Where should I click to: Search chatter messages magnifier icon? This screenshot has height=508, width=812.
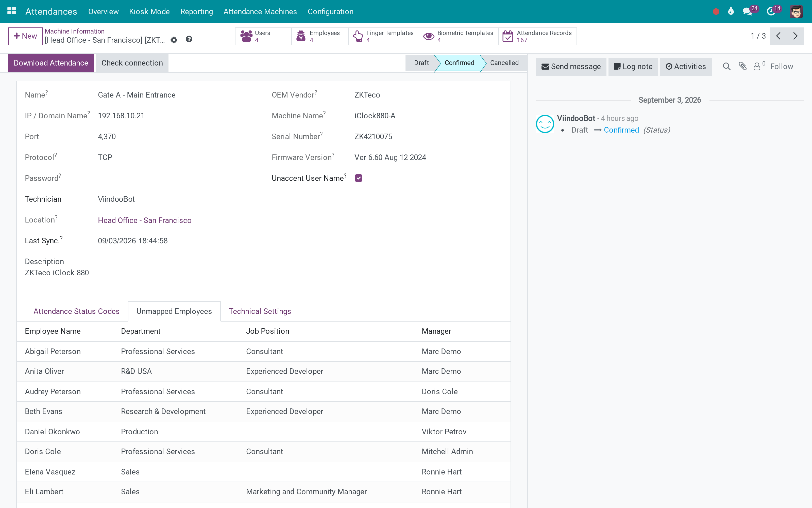(726, 67)
